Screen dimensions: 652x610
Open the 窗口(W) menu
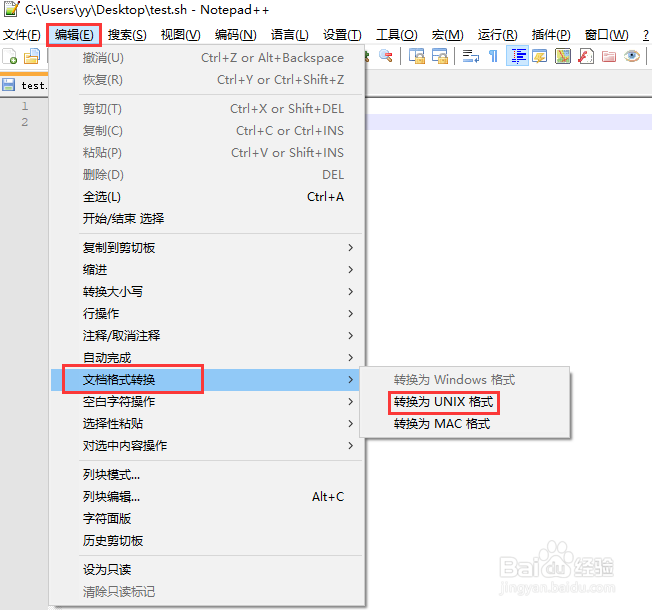tap(606, 35)
